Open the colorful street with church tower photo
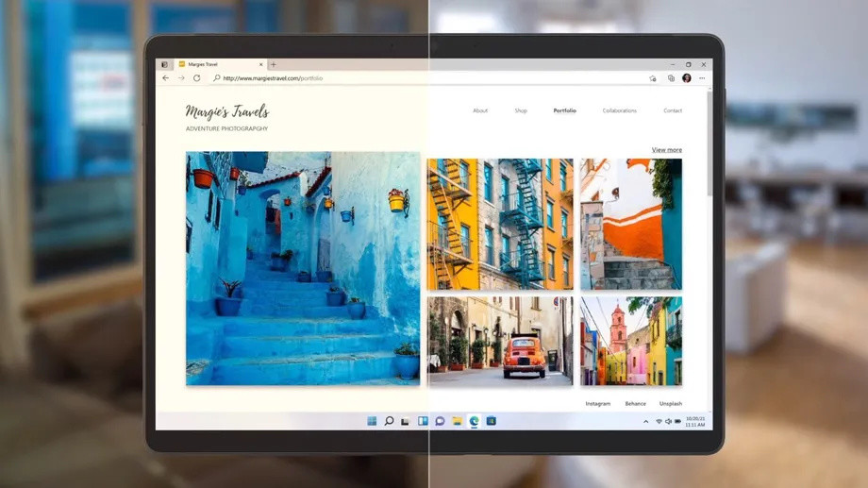This screenshot has width=868, height=488. click(x=631, y=341)
